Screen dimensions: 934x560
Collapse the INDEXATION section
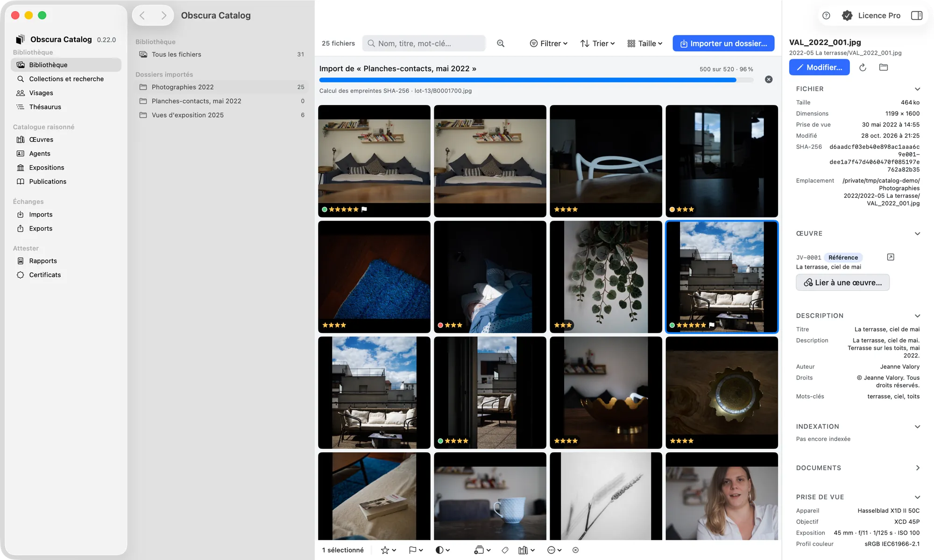tap(917, 426)
